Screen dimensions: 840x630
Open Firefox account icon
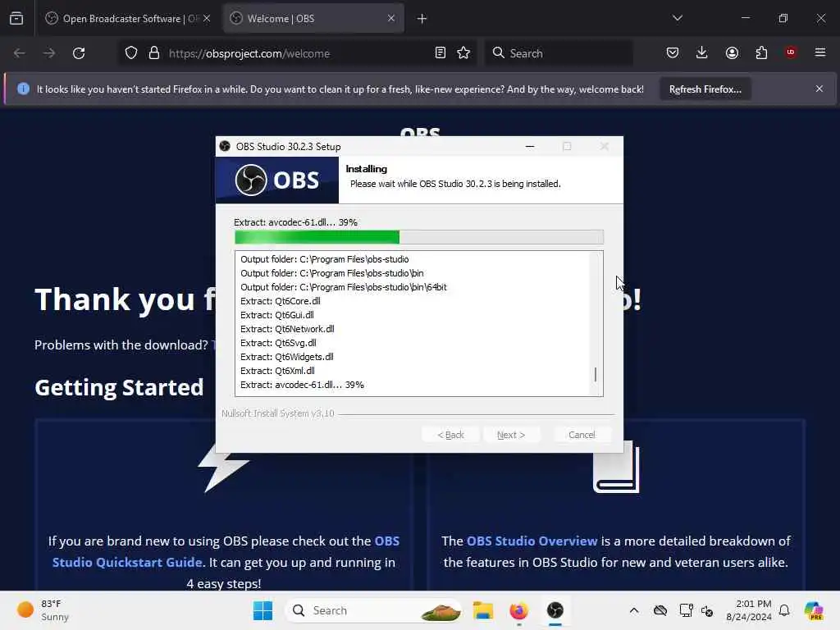point(732,52)
